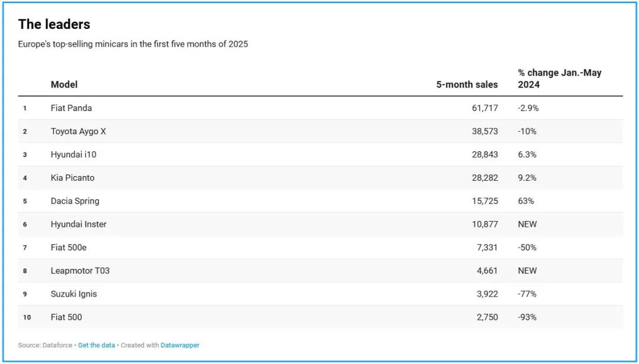Select the Fiat Panda row

tap(71, 108)
